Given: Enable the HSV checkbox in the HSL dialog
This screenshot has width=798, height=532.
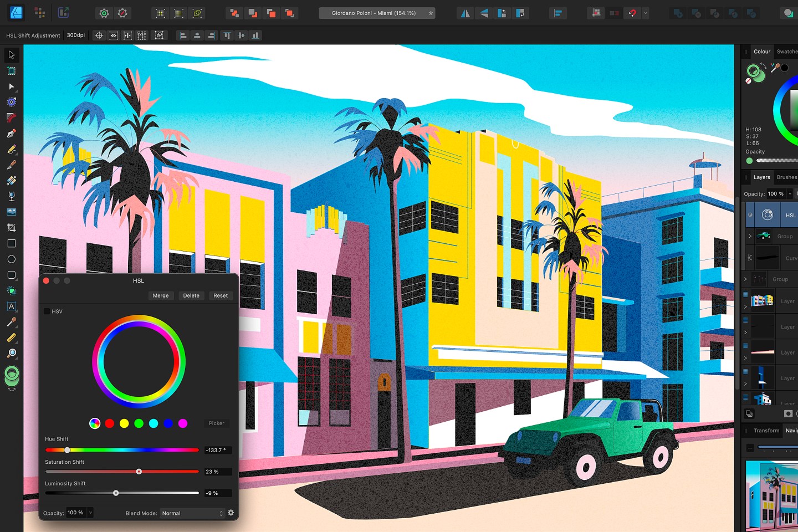Looking at the screenshot, I should click(47, 311).
